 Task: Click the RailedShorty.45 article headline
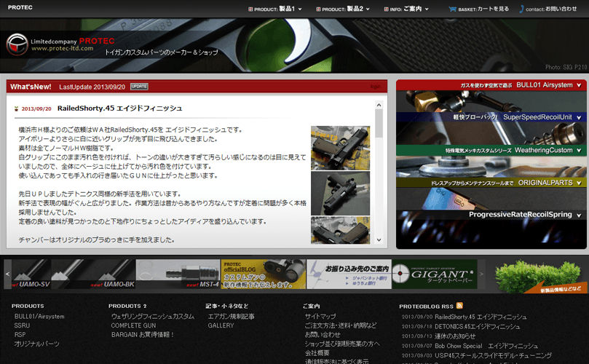pyautogui.click(x=120, y=108)
